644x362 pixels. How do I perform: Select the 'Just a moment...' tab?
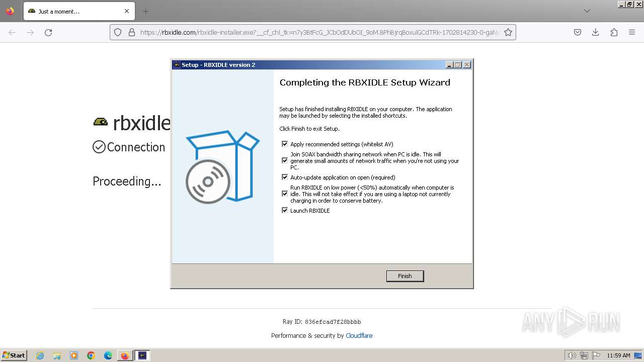point(79,11)
